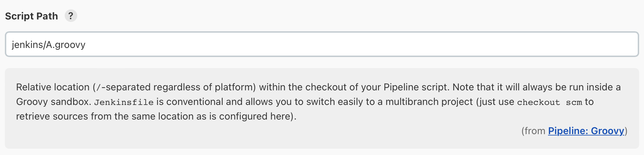Click the "Note that it will" text
The image size is (644, 155).
click(478, 87)
